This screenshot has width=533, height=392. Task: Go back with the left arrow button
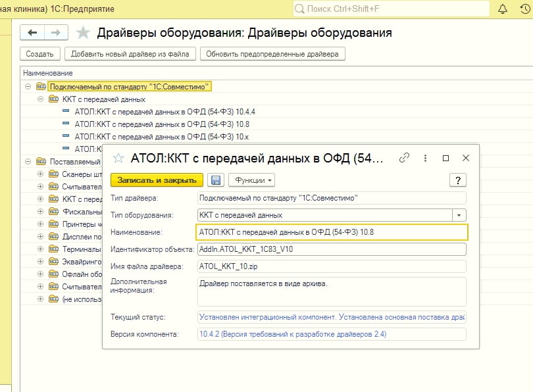point(32,33)
